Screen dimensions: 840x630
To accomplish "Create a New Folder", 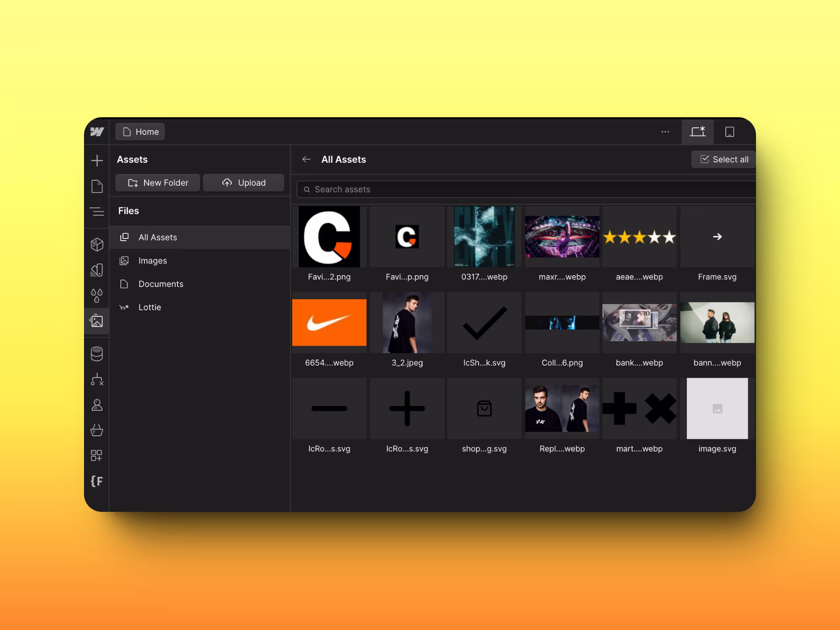I will pyautogui.click(x=158, y=183).
